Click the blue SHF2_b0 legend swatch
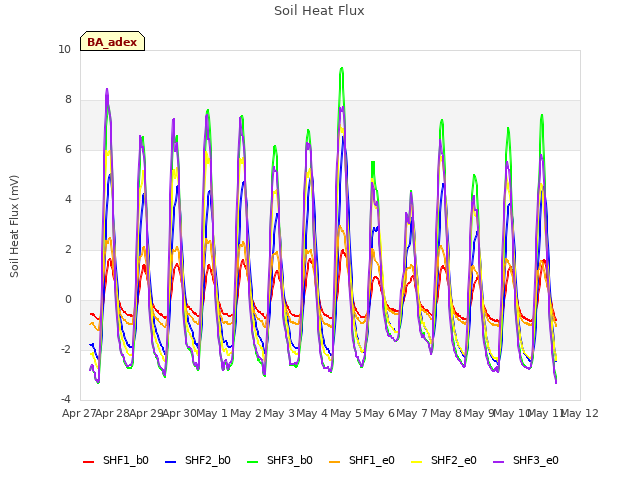This screenshot has height=480, width=640. [171, 462]
